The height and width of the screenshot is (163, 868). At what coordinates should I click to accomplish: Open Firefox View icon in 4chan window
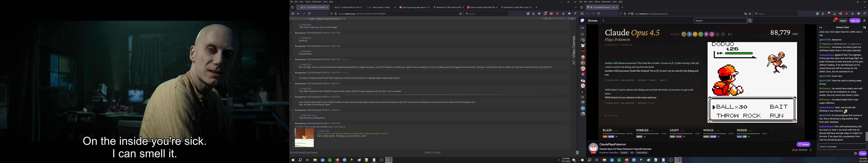pyautogui.click(x=292, y=7)
